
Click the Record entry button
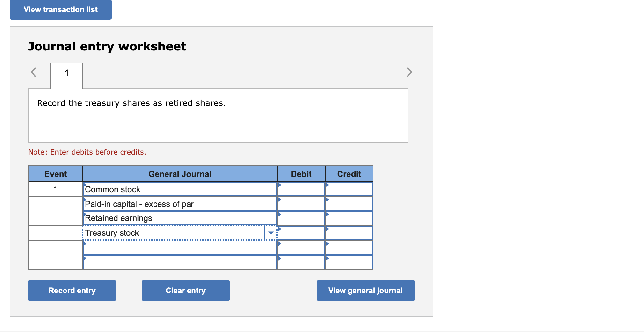coord(71,290)
